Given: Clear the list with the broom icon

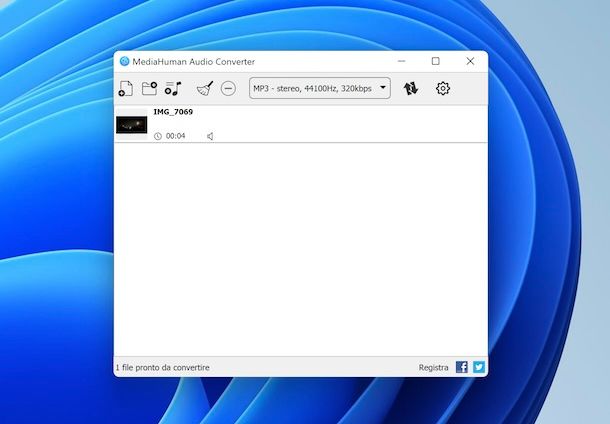Looking at the screenshot, I should coord(205,88).
